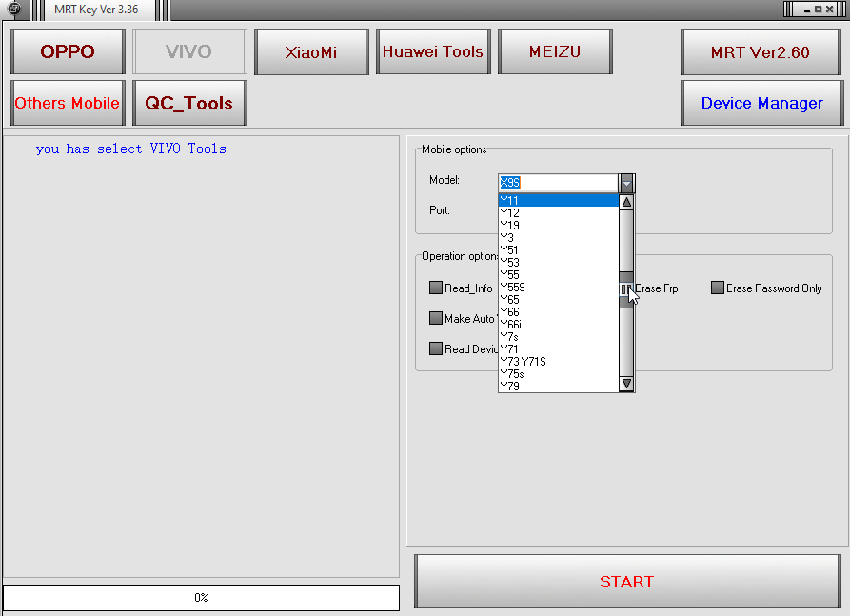Enable the Erase Frp option
This screenshot has height=616, width=850.
click(624, 288)
